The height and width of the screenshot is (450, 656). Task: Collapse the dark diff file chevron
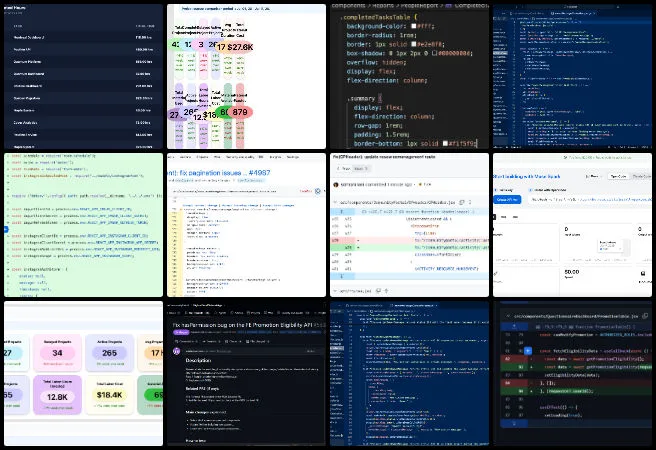pyautogui.click(x=507, y=316)
